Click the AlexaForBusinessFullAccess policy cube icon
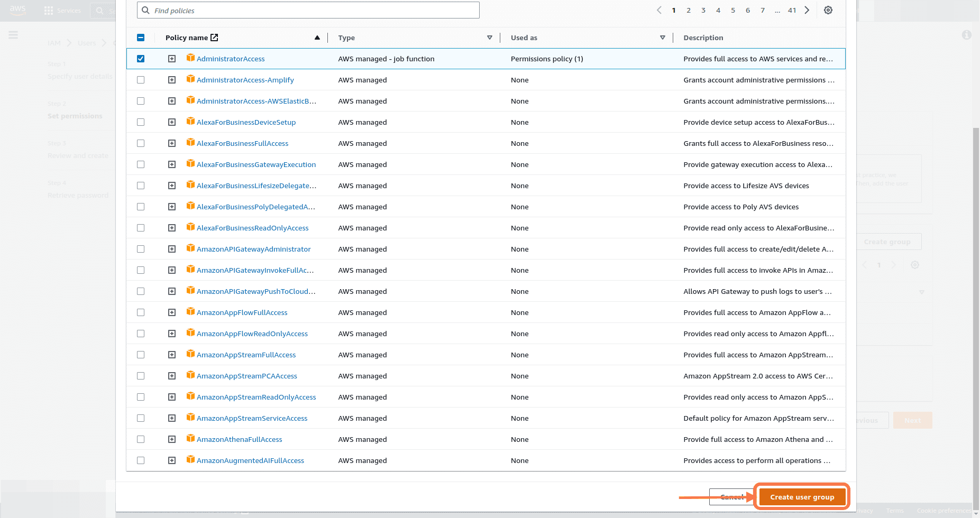980x518 pixels. point(190,142)
